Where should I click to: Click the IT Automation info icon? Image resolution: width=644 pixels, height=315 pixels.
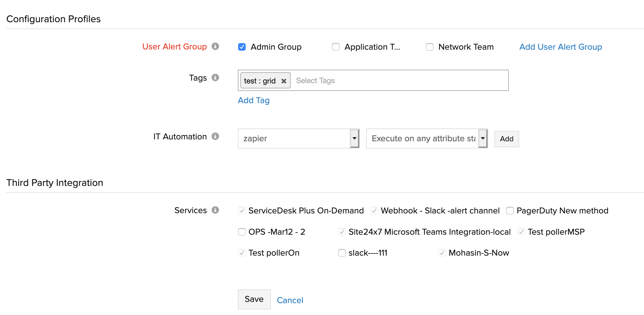[x=215, y=136]
